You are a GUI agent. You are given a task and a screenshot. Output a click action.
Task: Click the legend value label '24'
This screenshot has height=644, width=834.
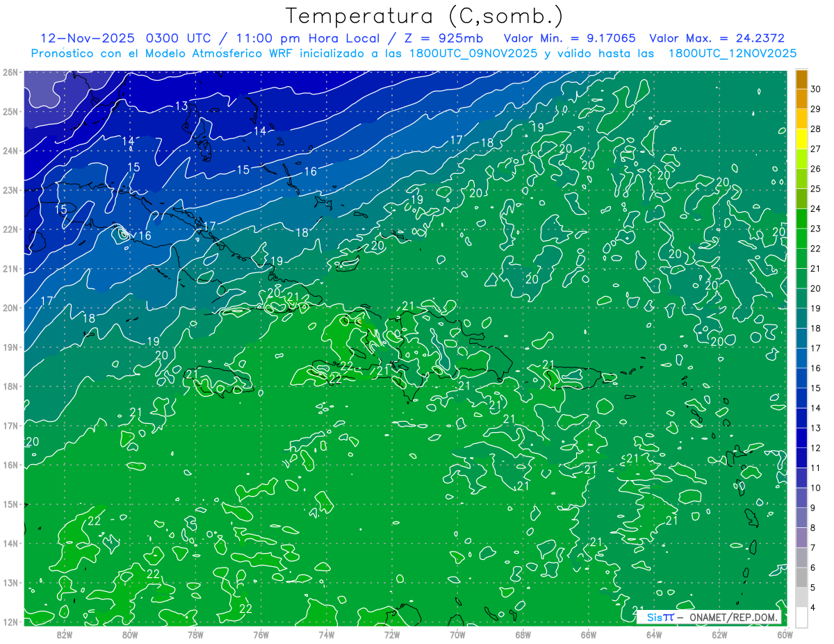tap(815, 208)
